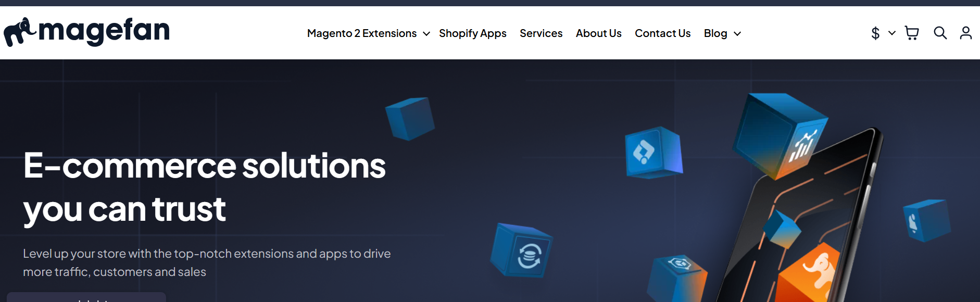Click the Magefan elephant logo
This screenshot has height=302, width=980.
[x=86, y=32]
